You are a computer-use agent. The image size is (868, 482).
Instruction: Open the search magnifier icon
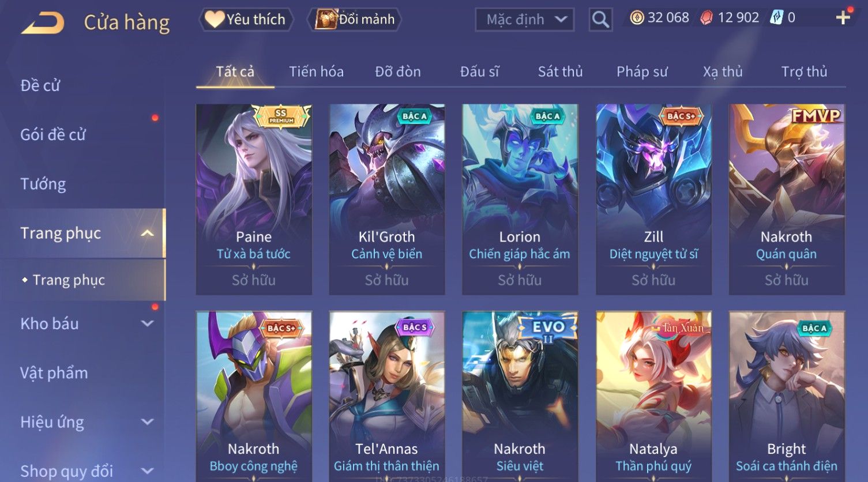coord(600,20)
